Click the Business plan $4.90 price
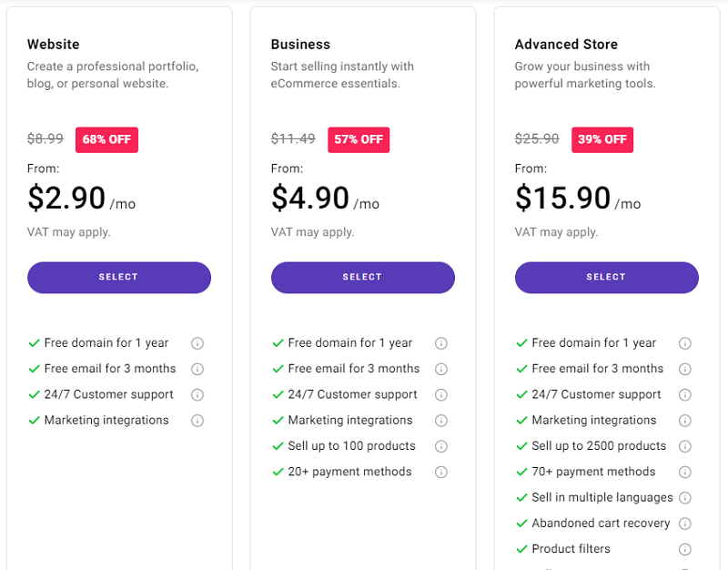728x570 pixels. tap(310, 198)
